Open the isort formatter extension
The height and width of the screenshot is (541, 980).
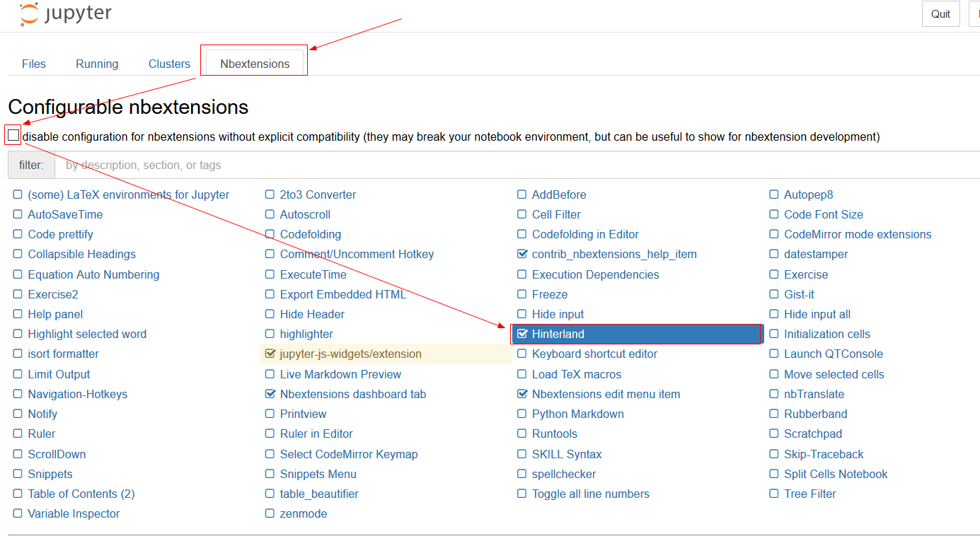point(64,354)
